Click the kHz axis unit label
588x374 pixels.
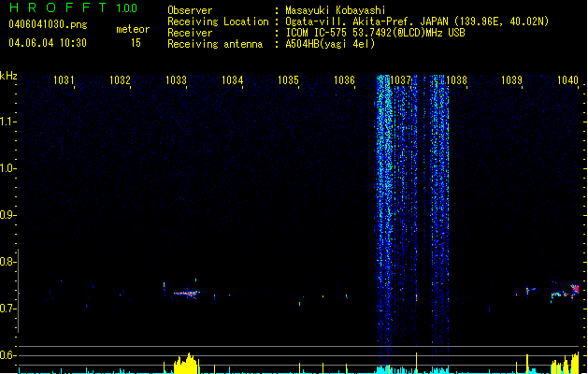[x=8, y=76]
